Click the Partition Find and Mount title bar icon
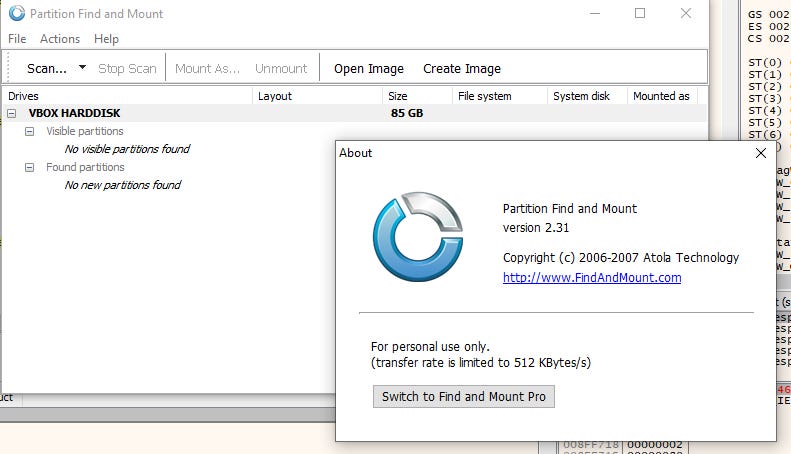 click(17, 13)
